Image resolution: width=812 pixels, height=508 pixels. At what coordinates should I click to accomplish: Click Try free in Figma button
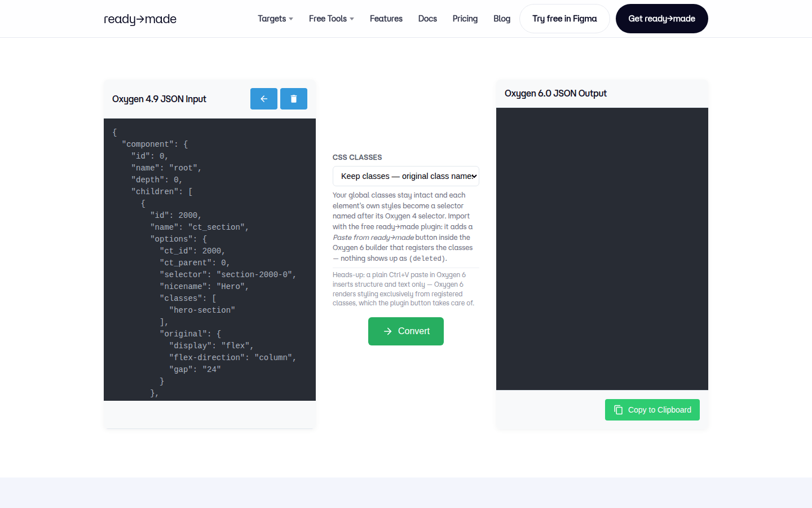564,19
